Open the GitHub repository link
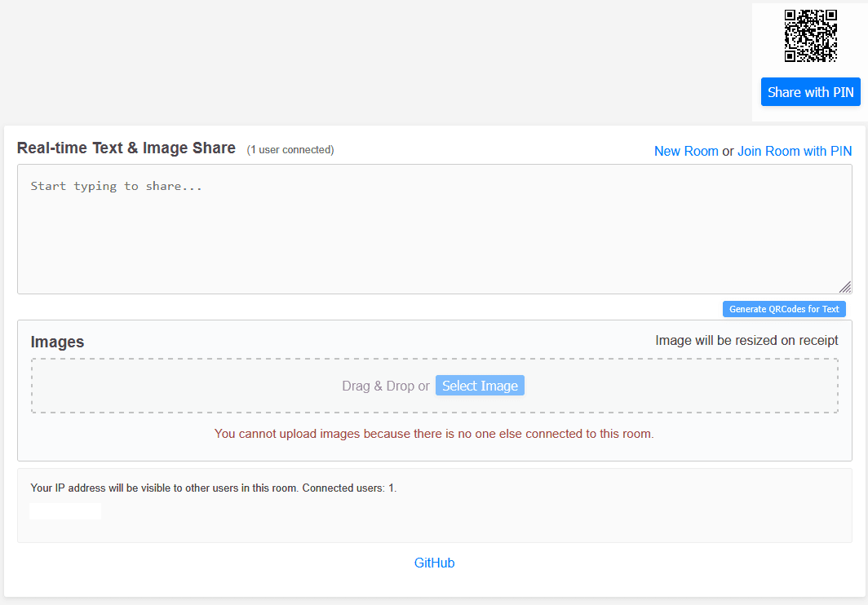The image size is (868, 605). [434, 563]
